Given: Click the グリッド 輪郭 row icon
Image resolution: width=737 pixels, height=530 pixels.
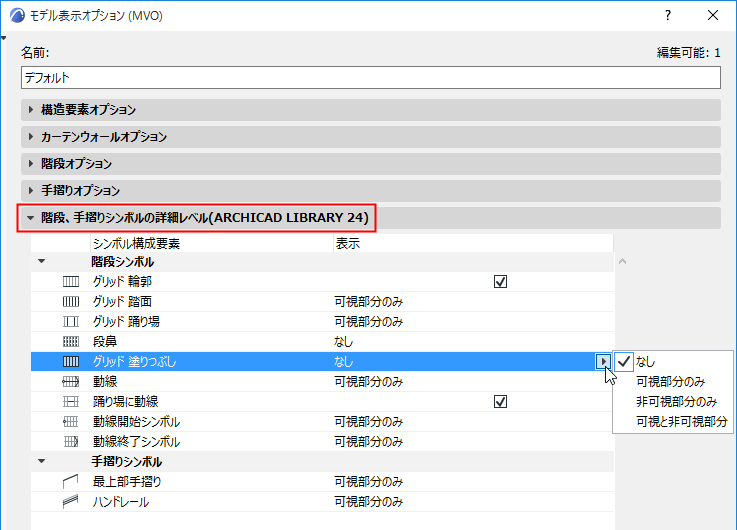Looking at the screenshot, I should point(71,281).
